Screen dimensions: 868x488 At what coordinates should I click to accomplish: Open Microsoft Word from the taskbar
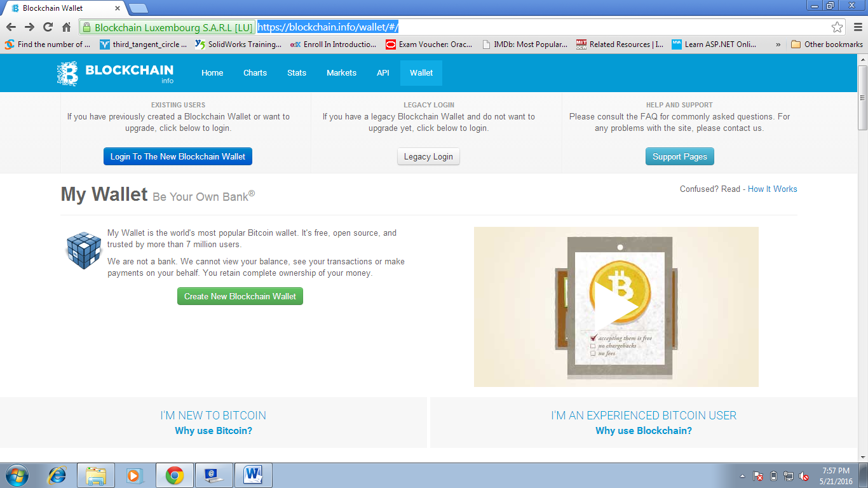[x=253, y=475]
